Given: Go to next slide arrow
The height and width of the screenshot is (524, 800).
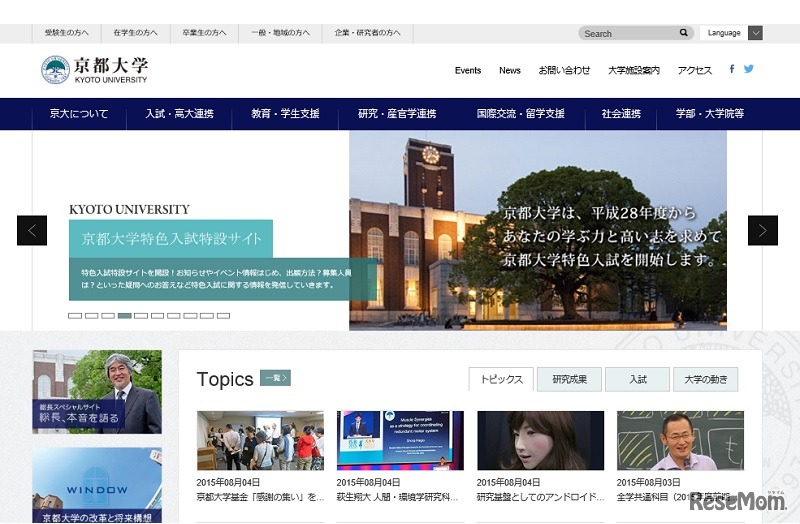Looking at the screenshot, I should (x=763, y=231).
